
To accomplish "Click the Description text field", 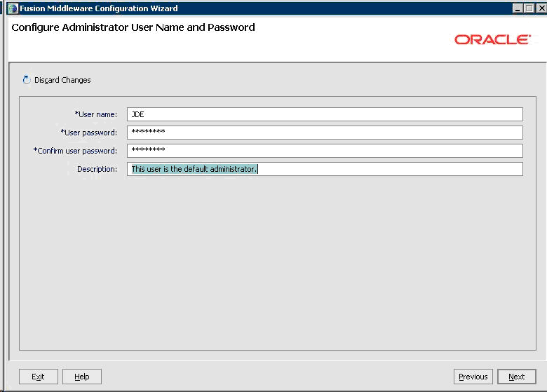I will 325,169.
